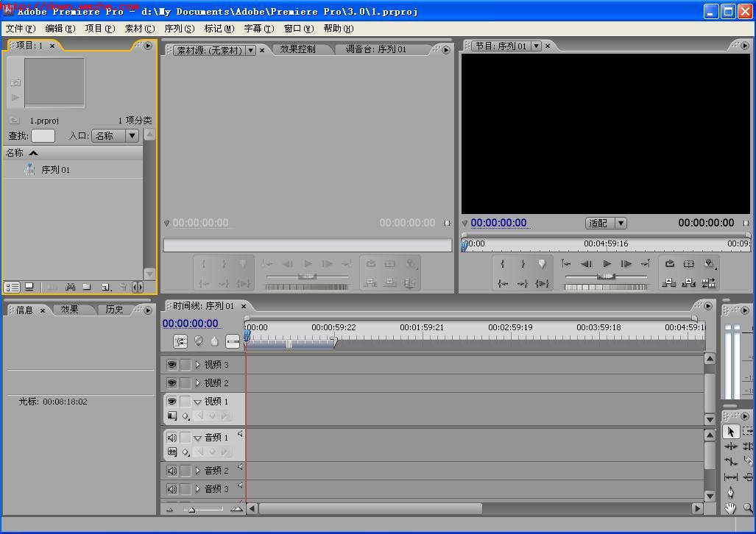756x534 pixels.
Task: Step back one frame in Program monitor
Action: click(x=586, y=263)
